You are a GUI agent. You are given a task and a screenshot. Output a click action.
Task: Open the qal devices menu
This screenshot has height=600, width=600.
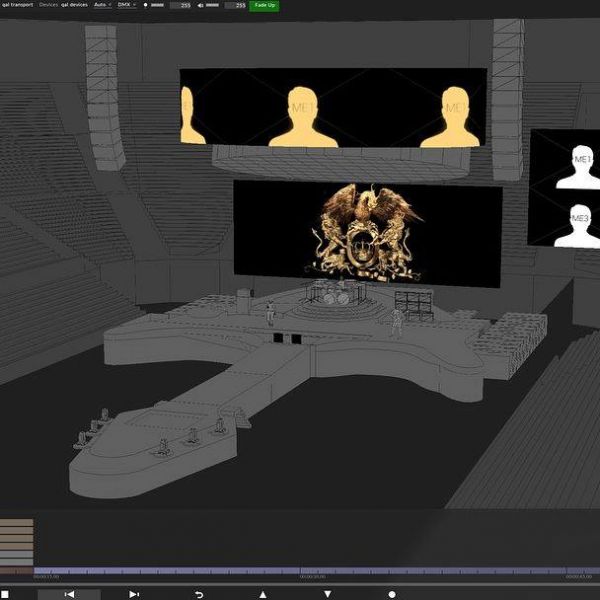pyautogui.click(x=74, y=5)
